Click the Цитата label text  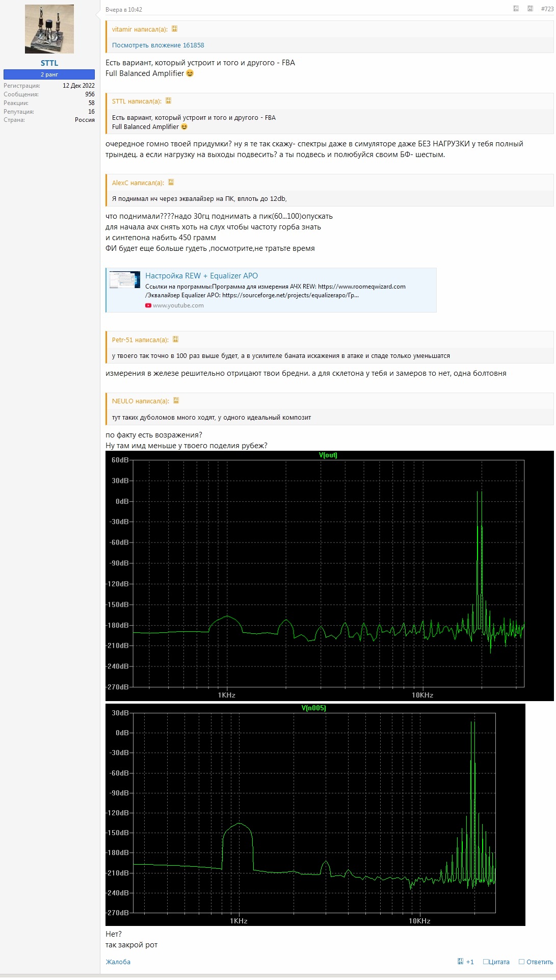pos(499,962)
